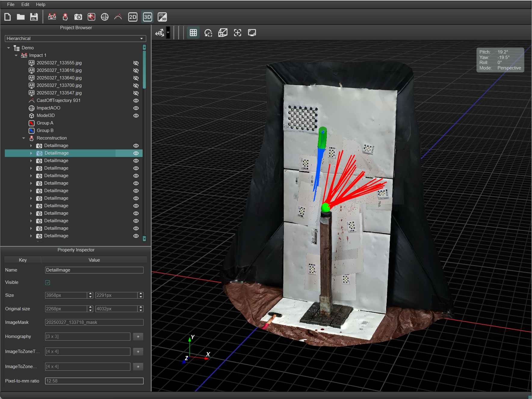Open the combined 2D/3D view
Screen dimensions: 532x399
(x=162, y=17)
